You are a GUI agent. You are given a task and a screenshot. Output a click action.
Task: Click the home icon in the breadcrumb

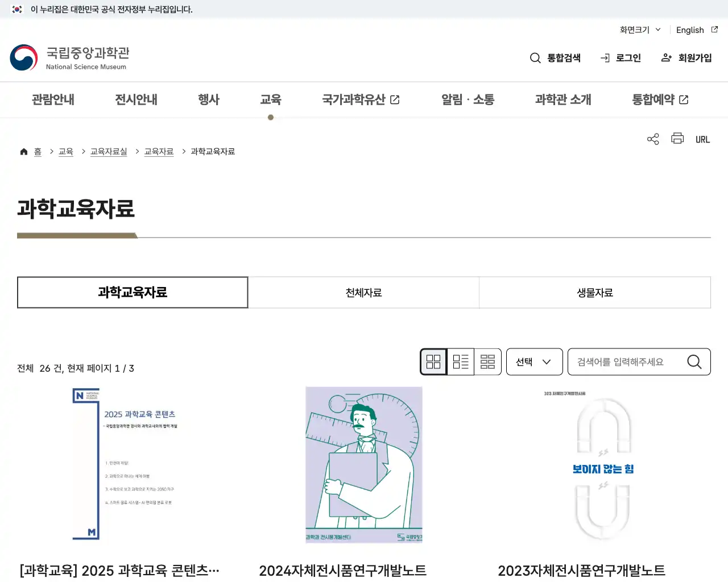pos(23,151)
